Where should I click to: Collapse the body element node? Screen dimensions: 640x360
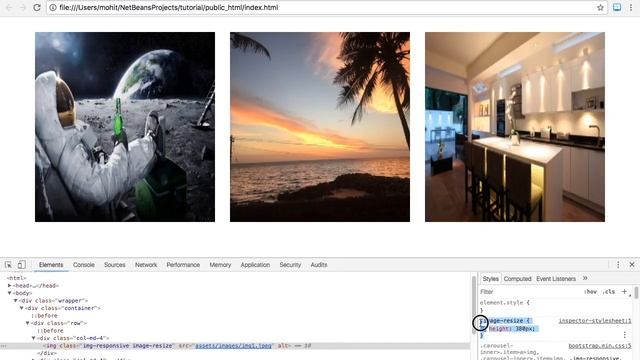tap(9, 293)
